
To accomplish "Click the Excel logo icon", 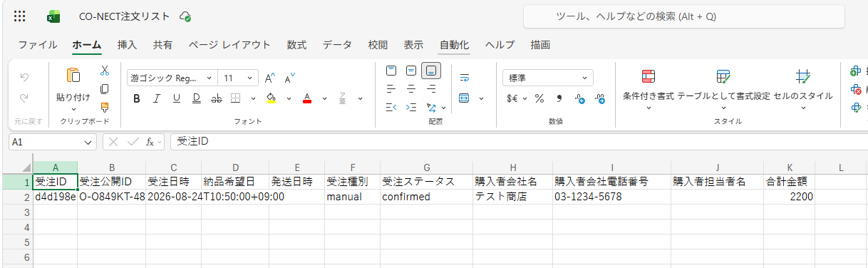I will click(x=53, y=16).
